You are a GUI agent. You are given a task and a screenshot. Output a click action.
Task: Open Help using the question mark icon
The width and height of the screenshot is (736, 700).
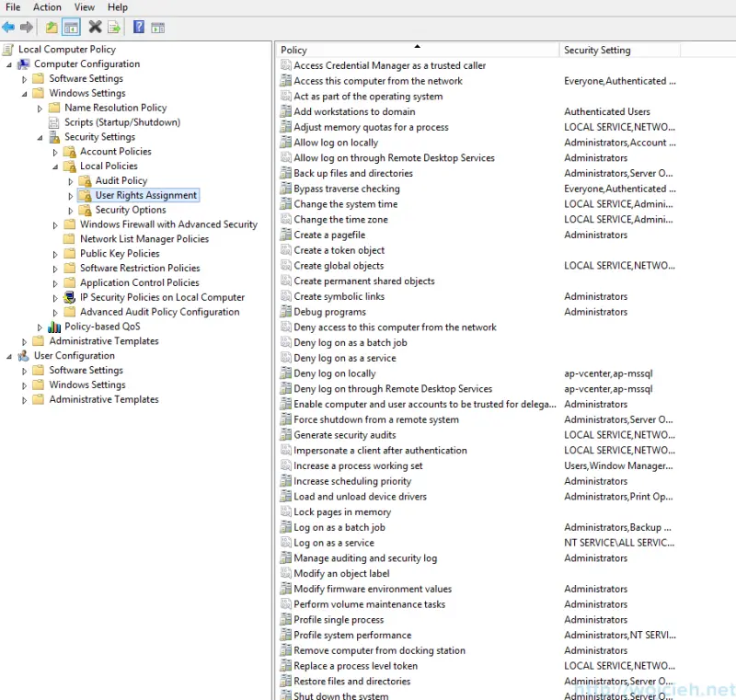(x=136, y=27)
